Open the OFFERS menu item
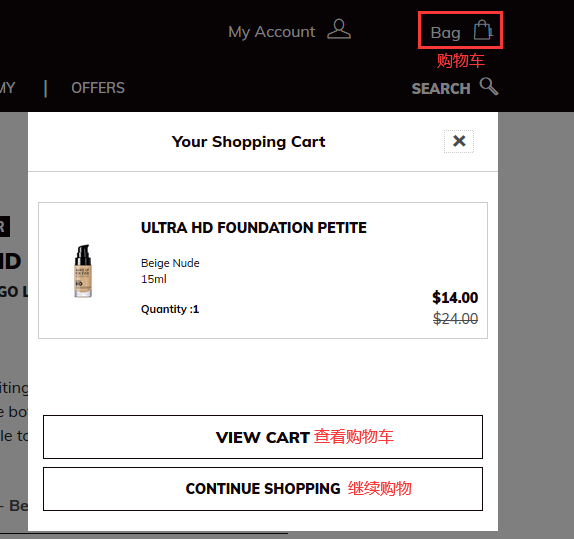The width and height of the screenshot is (574, 539). [98, 88]
